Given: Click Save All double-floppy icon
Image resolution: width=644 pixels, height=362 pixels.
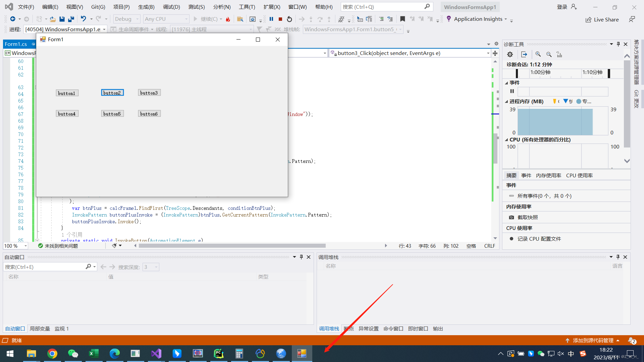Looking at the screenshot, I should [x=71, y=19].
